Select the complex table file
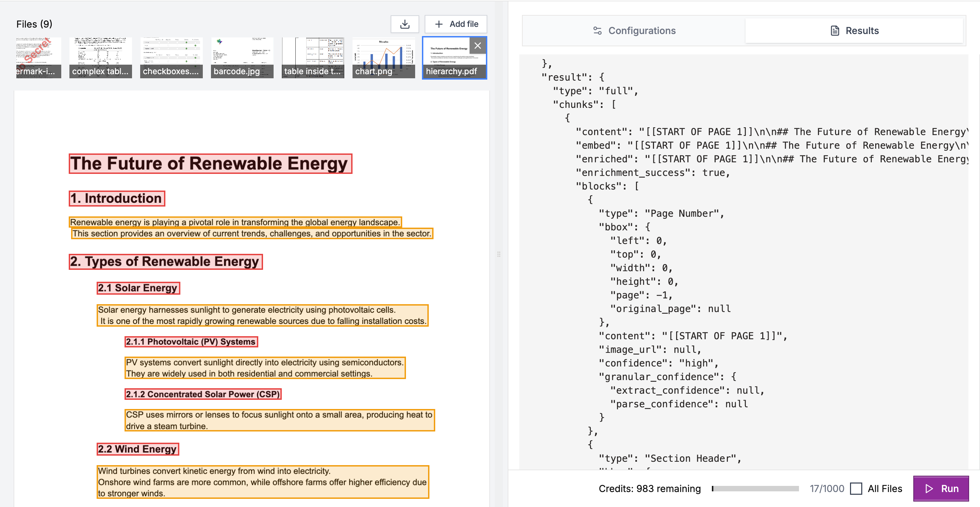The height and width of the screenshot is (507, 980). 100,57
